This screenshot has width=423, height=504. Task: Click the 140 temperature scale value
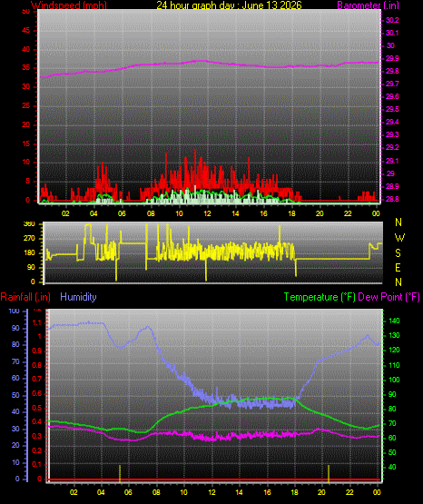coord(394,321)
